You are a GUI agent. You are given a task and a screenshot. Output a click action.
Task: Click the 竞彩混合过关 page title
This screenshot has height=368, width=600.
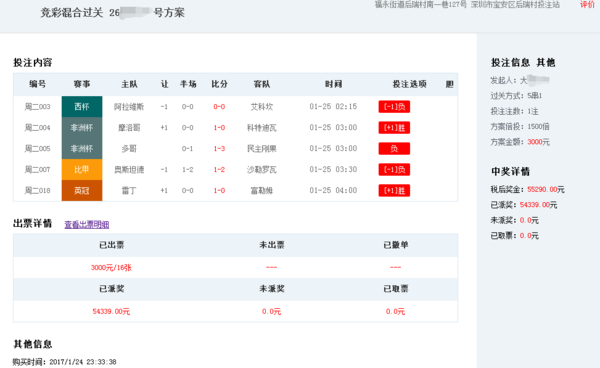point(72,13)
